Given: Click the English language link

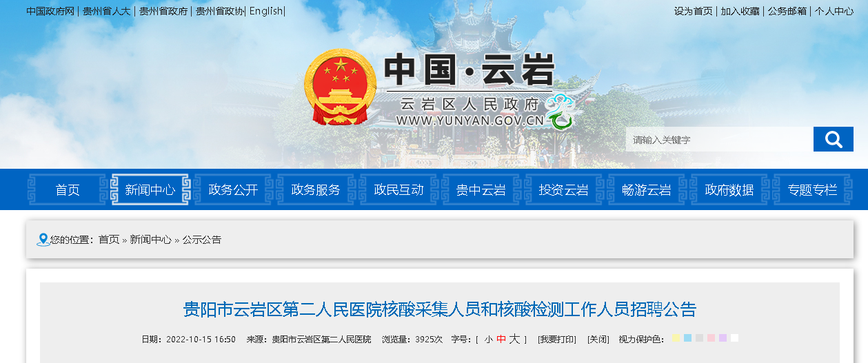Looking at the screenshot, I should coord(266,11).
